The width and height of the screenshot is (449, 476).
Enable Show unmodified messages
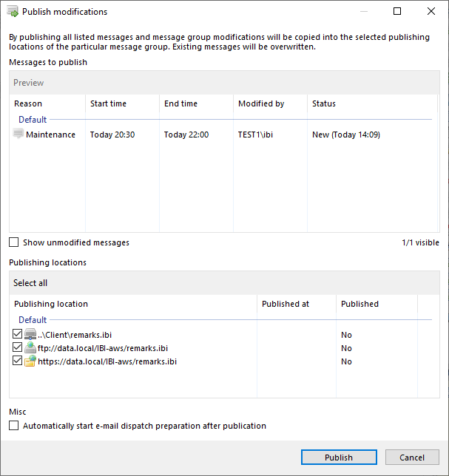14,242
